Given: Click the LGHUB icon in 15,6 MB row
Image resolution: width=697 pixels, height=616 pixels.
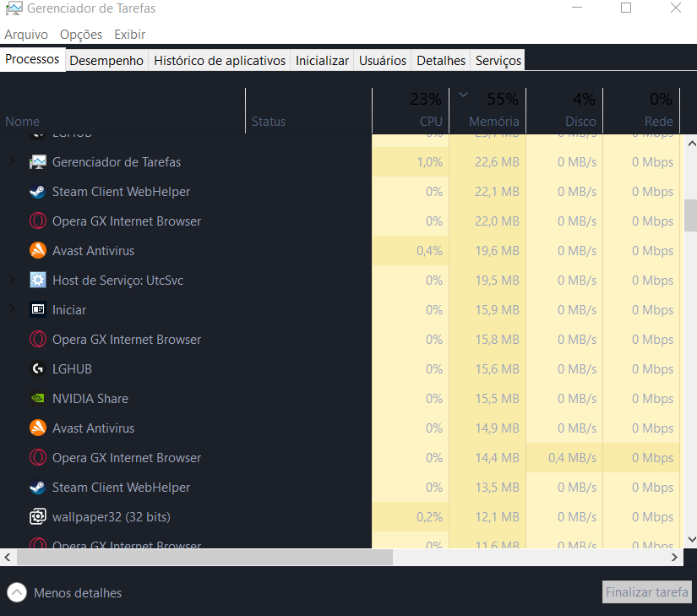Looking at the screenshot, I should pos(38,369).
